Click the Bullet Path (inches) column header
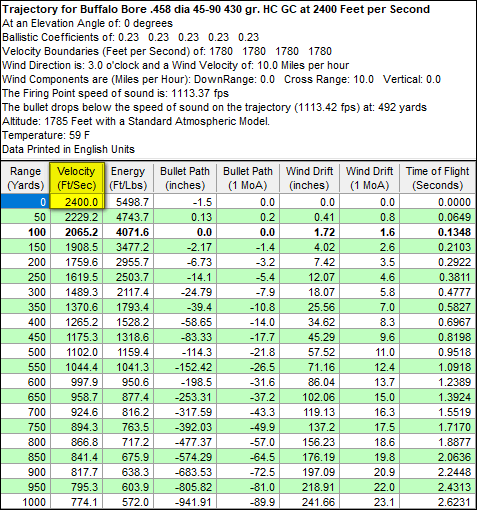 (185, 178)
